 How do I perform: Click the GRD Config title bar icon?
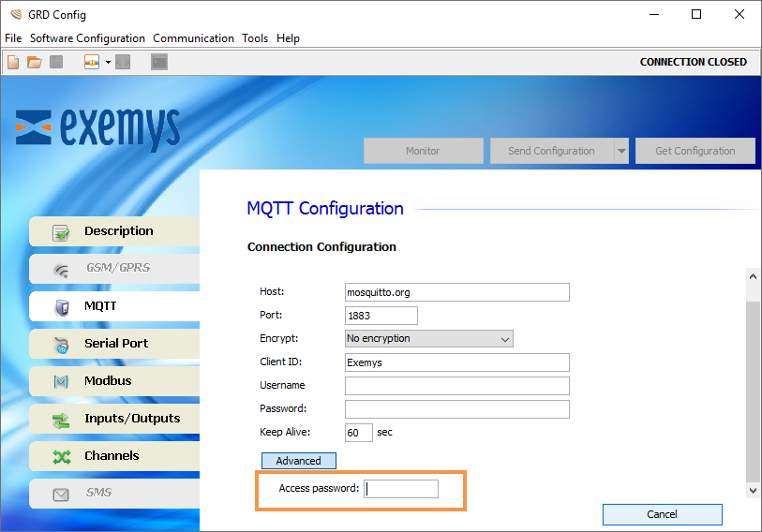click(x=17, y=15)
